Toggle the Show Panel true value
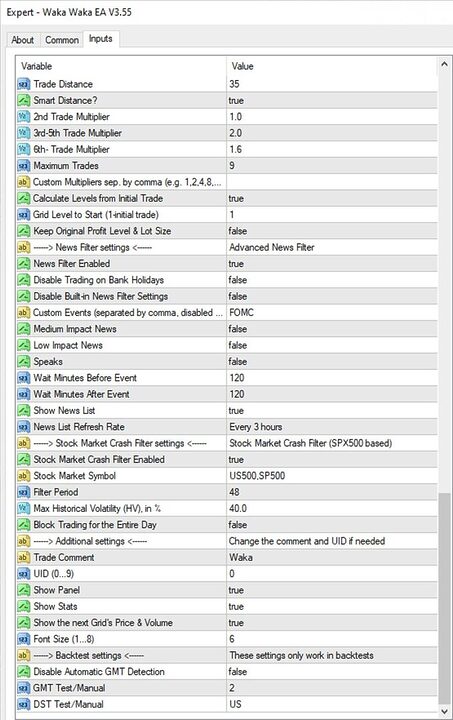 332,590
